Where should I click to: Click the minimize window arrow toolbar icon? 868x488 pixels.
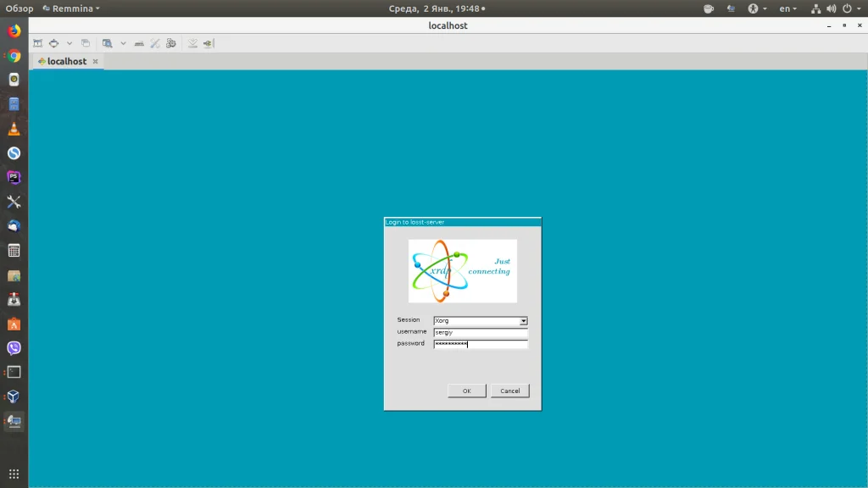(192, 43)
